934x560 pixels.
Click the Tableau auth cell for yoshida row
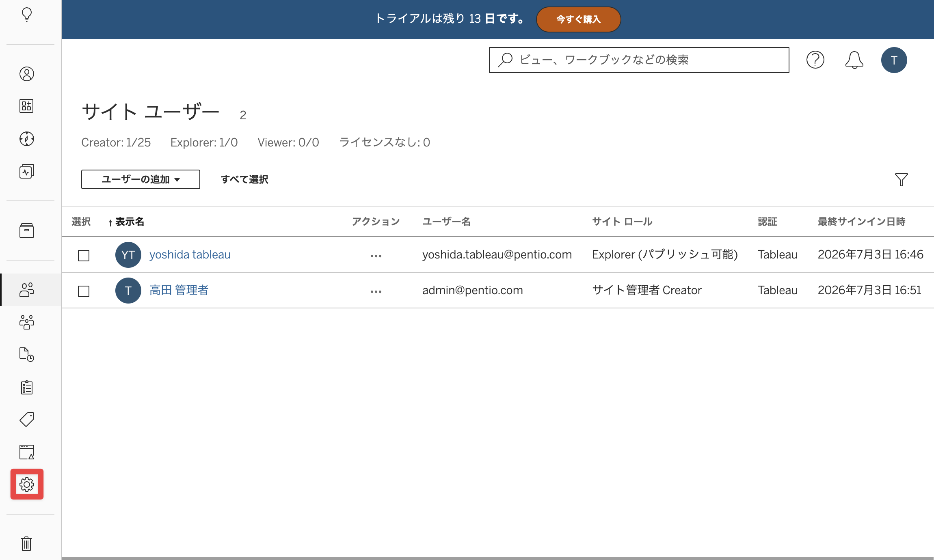(778, 254)
